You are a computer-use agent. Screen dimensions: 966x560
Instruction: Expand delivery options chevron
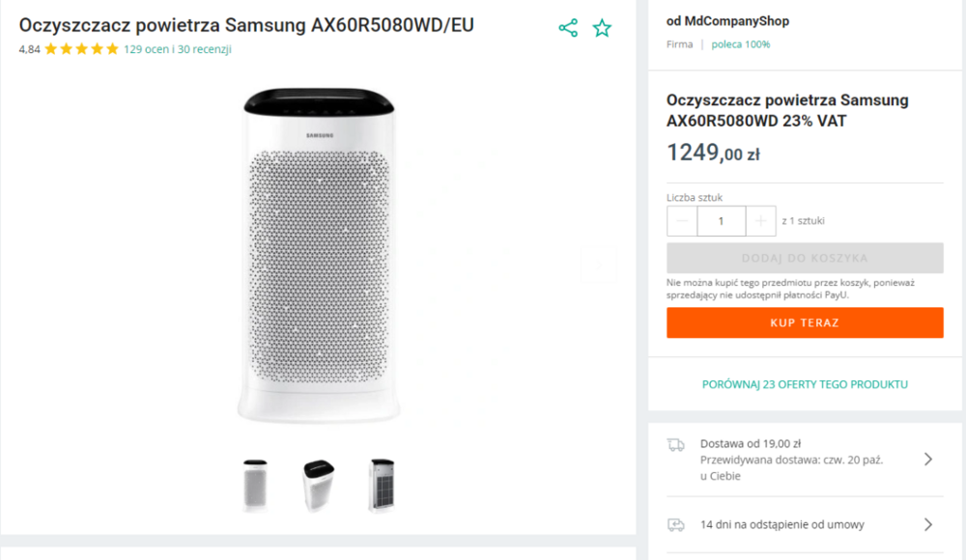pos(927,459)
